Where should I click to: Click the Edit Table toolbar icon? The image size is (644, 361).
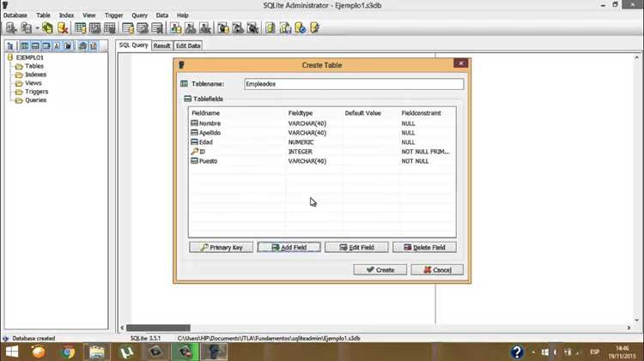94,28
